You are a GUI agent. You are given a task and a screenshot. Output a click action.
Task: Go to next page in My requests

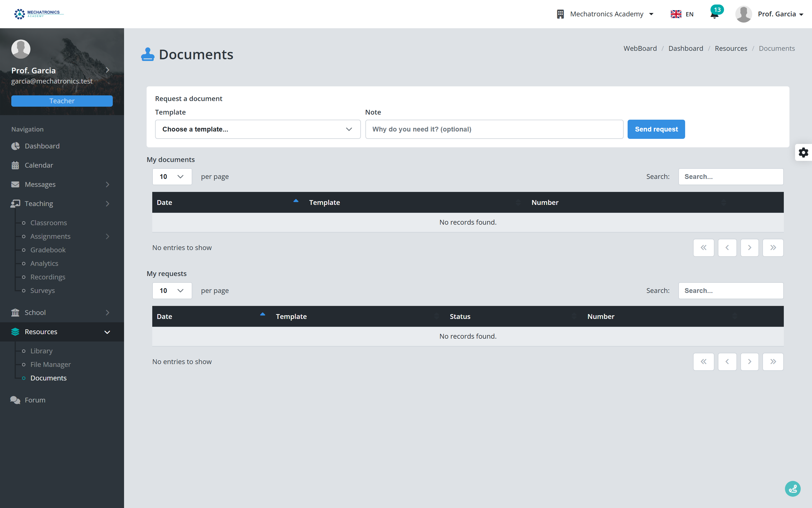[750, 362]
